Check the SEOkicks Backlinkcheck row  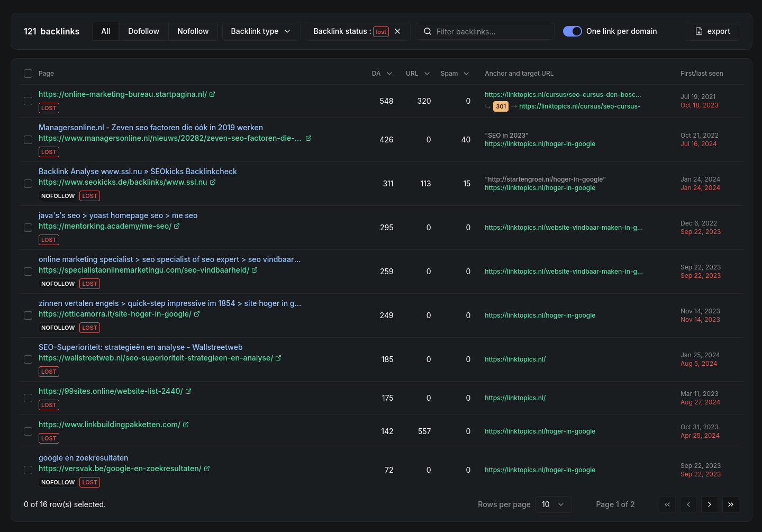pyautogui.click(x=28, y=184)
